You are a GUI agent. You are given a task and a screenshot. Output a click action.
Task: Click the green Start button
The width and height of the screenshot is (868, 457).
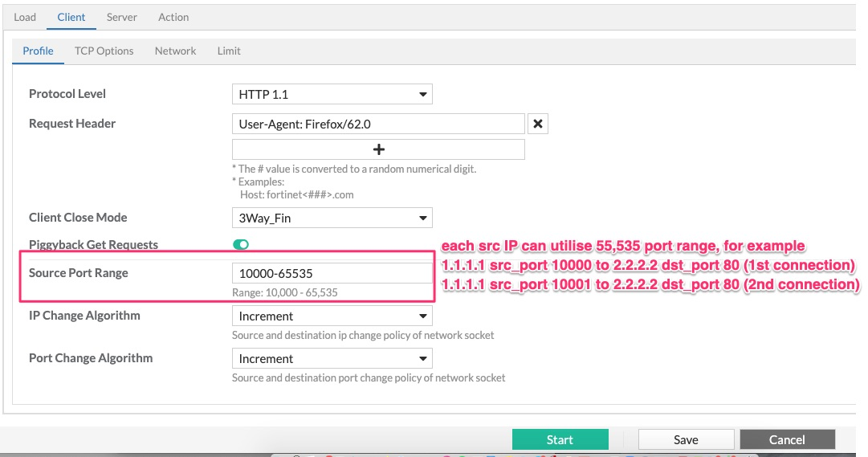click(x=560, y=439)
